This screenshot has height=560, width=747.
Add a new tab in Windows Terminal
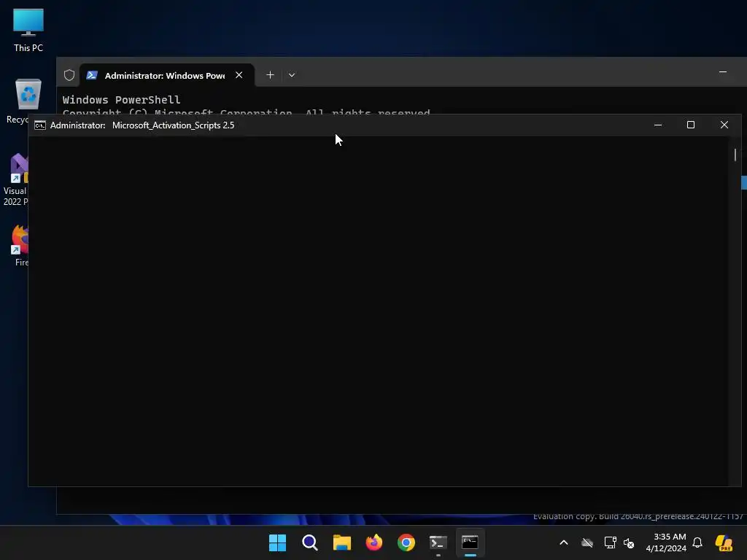click(x=270, y=75)
